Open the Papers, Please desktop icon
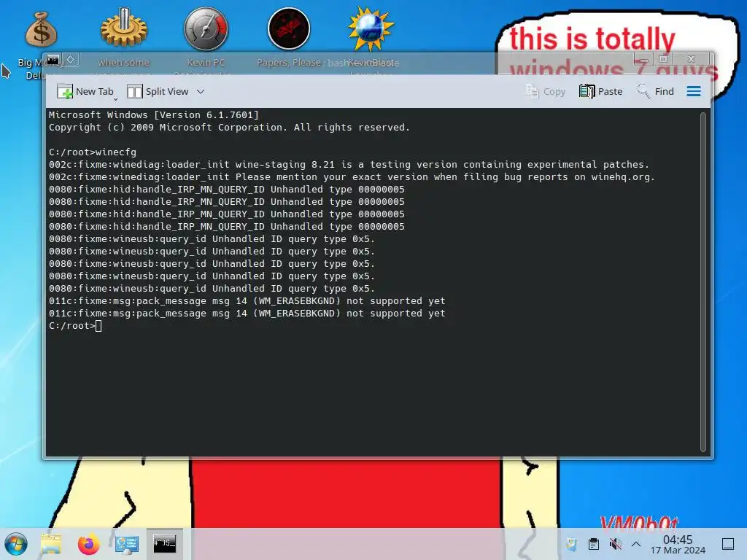 pyautogui.click(x=289, y=28)
